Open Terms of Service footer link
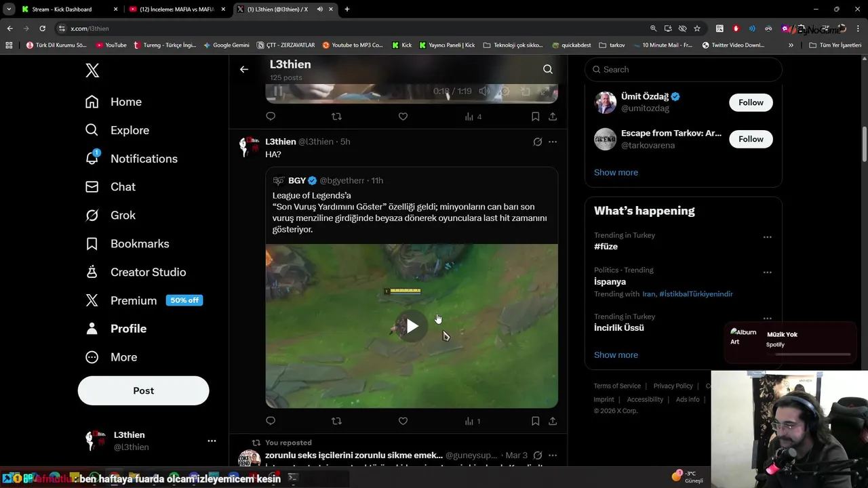Image resolution: width=868 pixels, height=488 pixels. tap(617, 386)
